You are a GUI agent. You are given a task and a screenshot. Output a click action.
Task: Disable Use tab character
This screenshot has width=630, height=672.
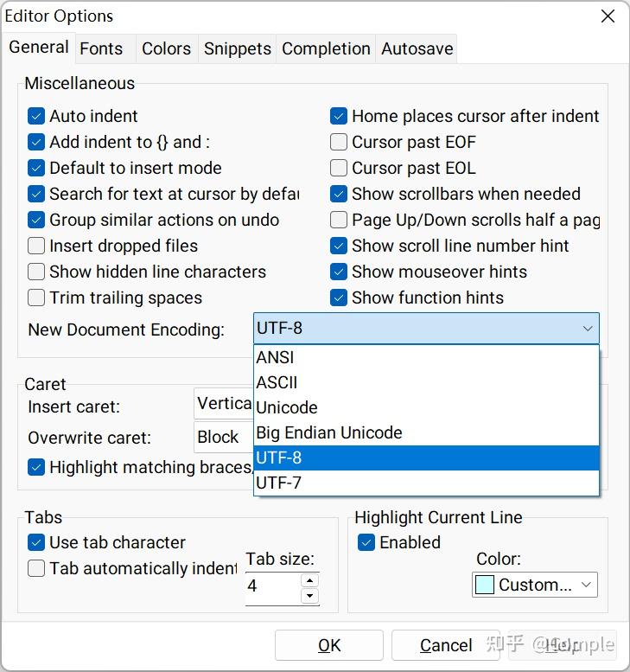[36, 542]
